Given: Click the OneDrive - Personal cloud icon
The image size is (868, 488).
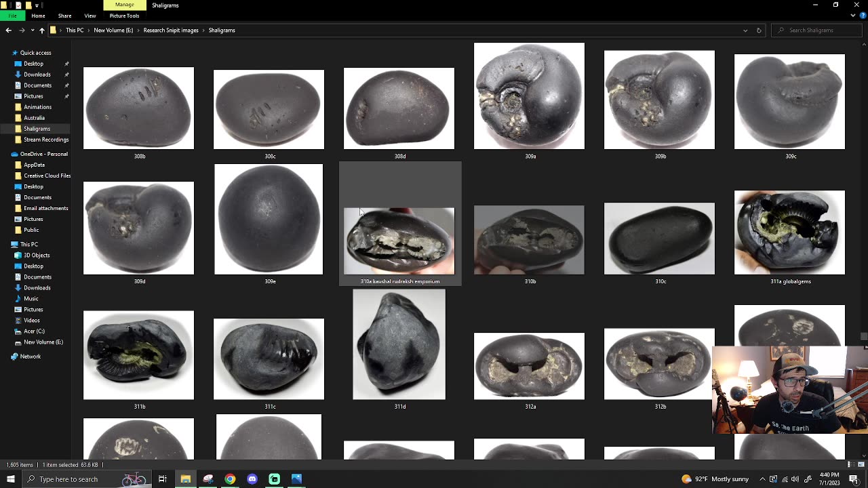Looking at the screenshot, I should tap(14, 154).
